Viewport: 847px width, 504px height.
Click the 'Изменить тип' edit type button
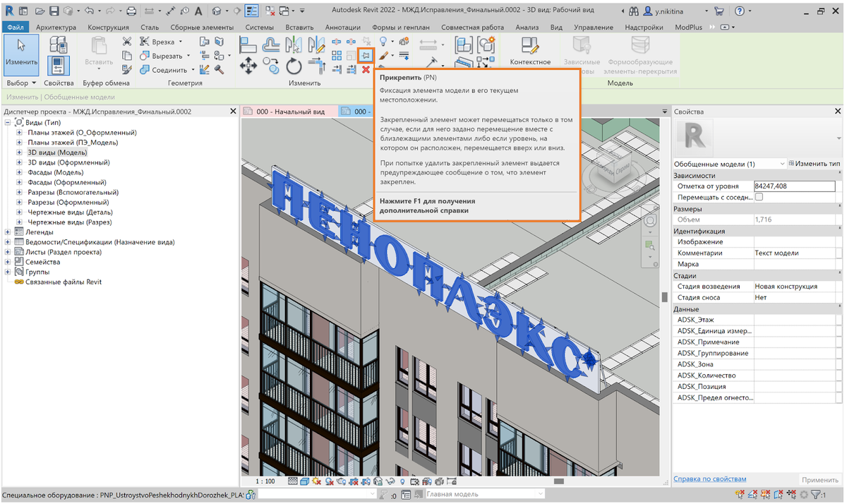click(x=813, y=164)
